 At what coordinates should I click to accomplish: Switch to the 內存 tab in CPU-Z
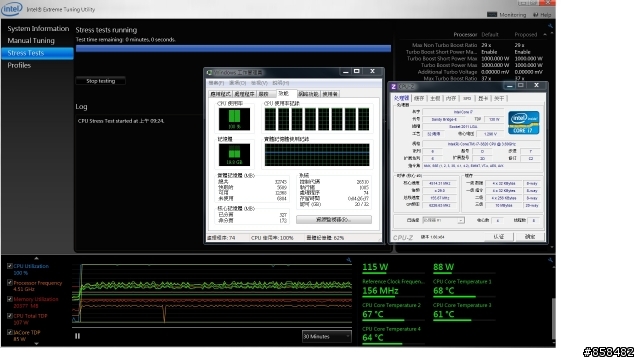[451, 99]
